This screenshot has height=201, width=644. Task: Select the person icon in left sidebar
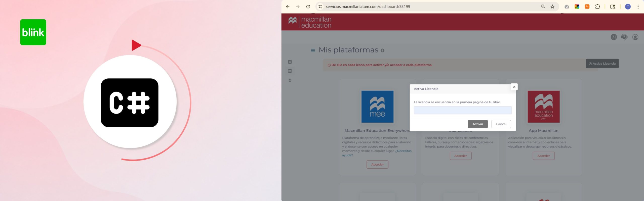(x=290, y=80)
